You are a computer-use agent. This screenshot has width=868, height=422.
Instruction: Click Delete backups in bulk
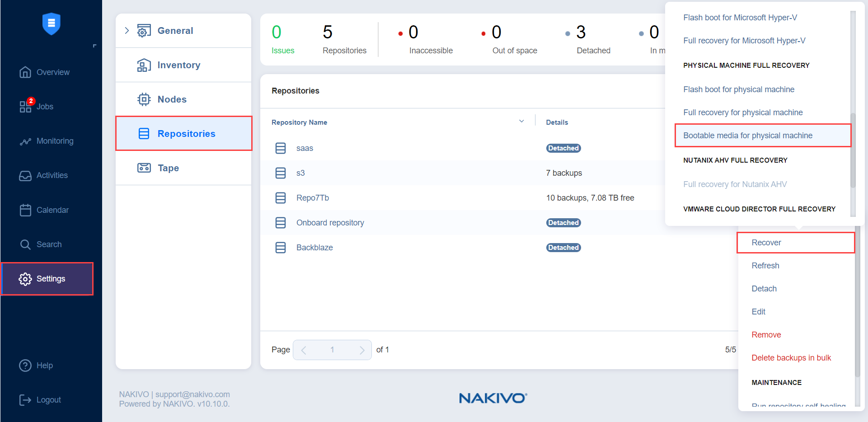tap(791, 358)
